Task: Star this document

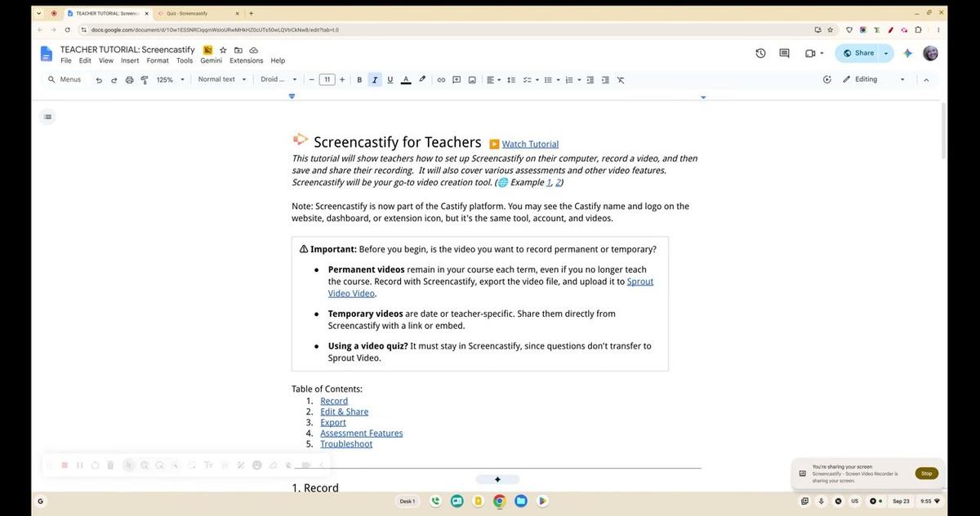Action: tap(223, 50)
